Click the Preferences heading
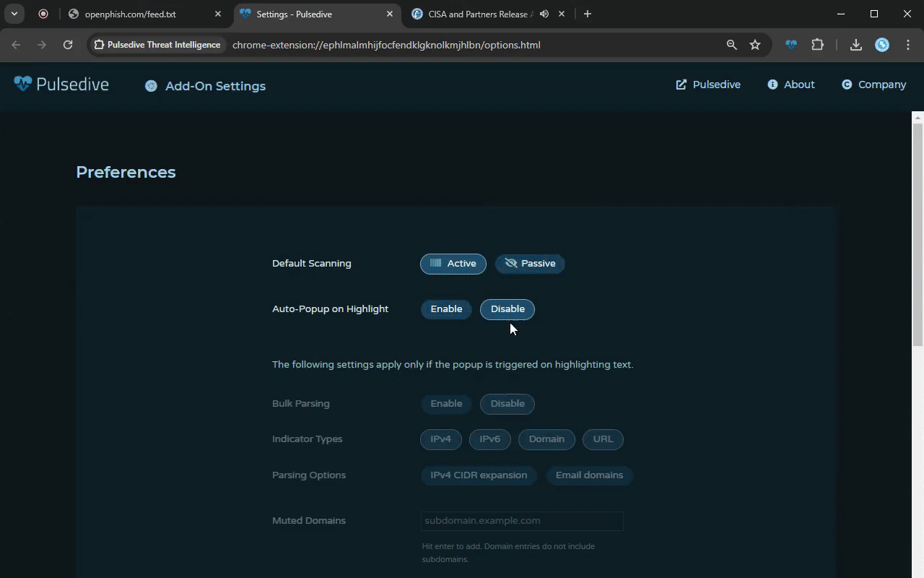The width and height of the screenshot is (924, 578). pos(126,172)
